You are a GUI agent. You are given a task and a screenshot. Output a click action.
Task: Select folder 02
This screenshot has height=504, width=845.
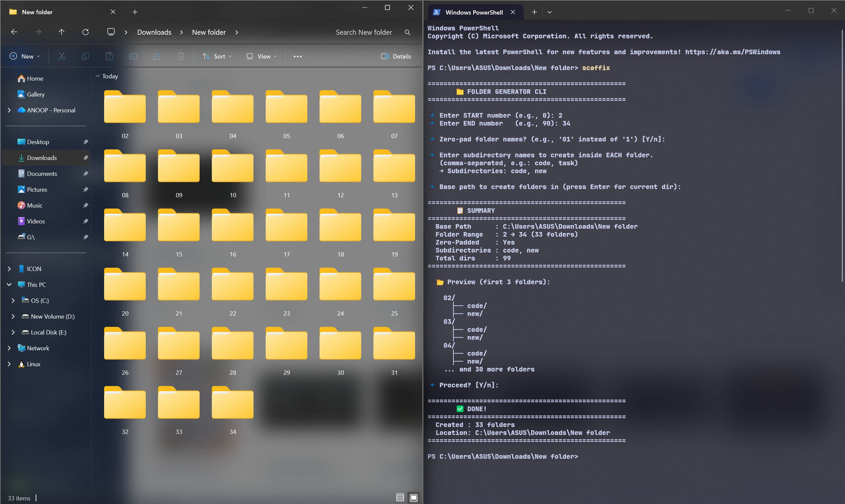point(125,114)
